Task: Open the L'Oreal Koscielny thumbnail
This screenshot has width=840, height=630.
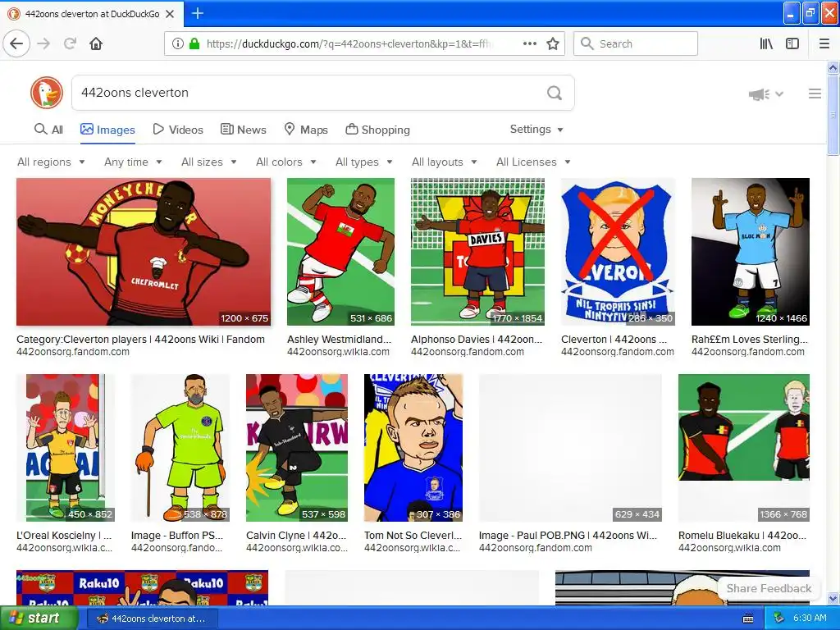Action: (x=66, y=448)
